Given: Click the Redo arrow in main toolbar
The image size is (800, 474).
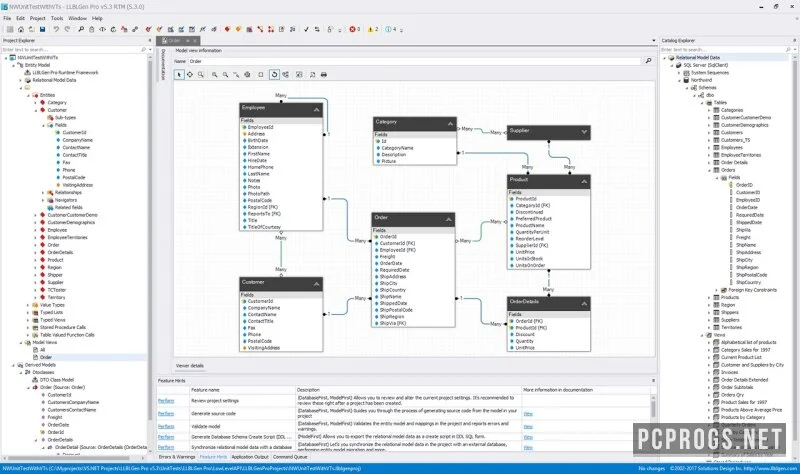Looking at the screenshot, I should [x=67, y=29].
